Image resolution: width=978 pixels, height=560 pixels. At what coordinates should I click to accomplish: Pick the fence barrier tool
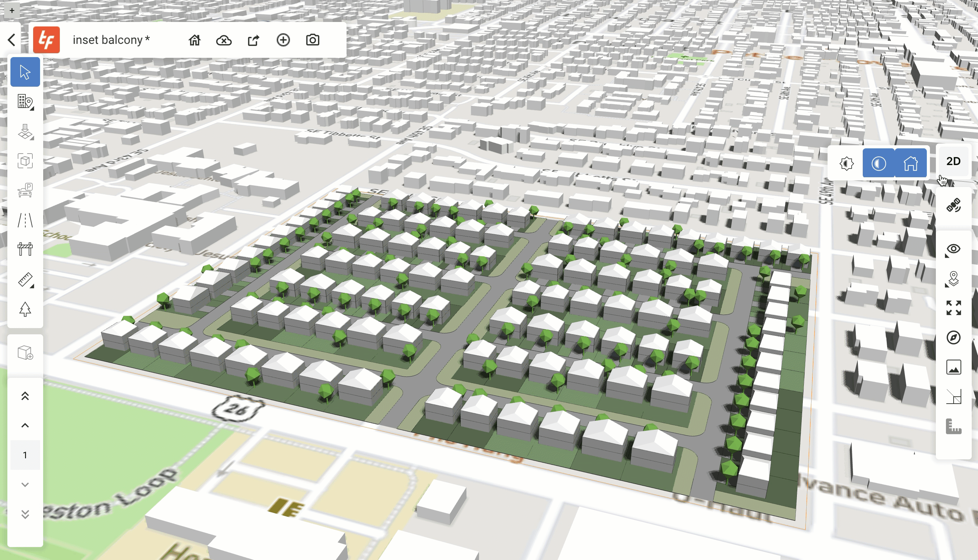(x=25, y=249)
